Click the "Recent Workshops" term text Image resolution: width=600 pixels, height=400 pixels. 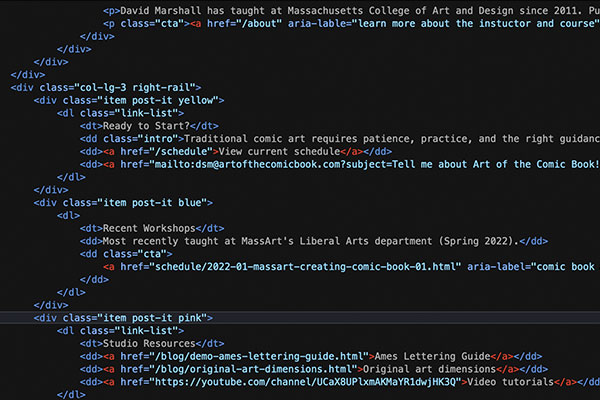click(x=150, y=228)
